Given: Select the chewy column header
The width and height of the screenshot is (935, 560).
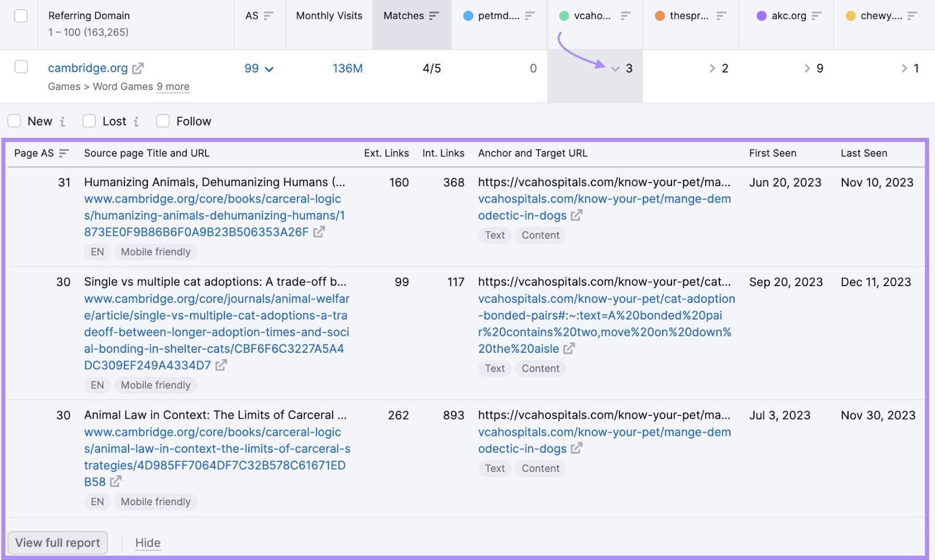Looking at the screenshot, I should (x=883, y=16).
